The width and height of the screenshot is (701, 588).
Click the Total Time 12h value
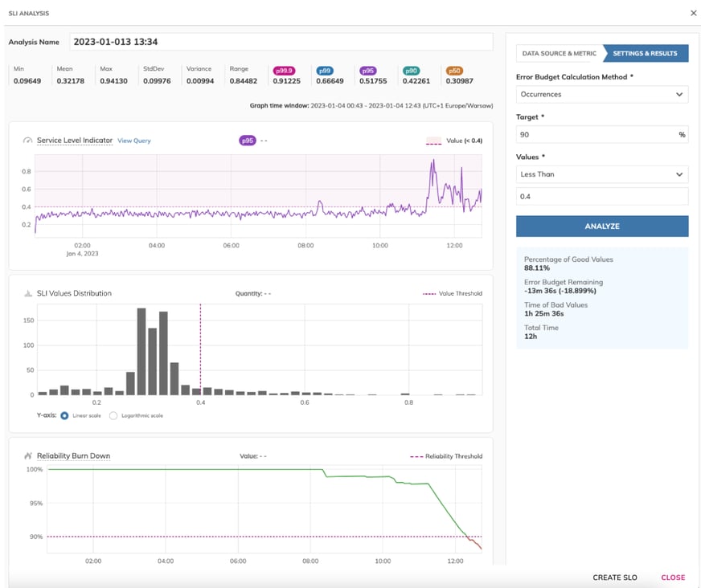(531, 337)
